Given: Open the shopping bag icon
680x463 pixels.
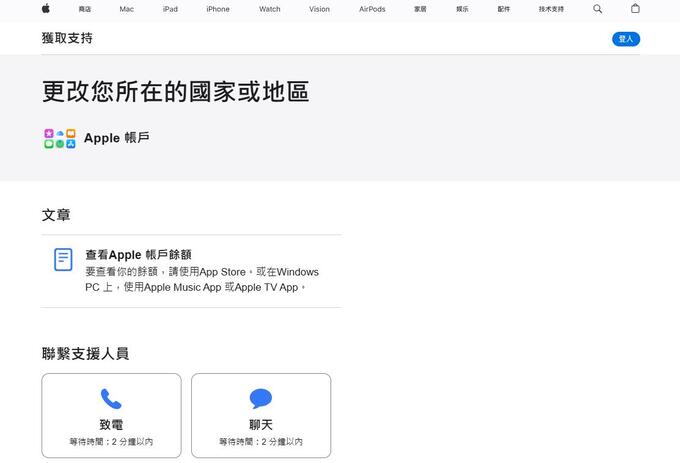Looking at the screenshot, I should click(635, 8).
